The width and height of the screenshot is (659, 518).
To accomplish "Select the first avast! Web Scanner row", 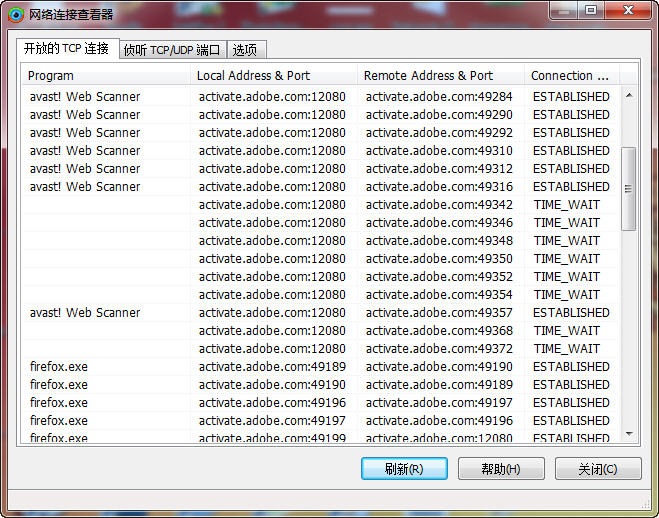I will pos(320,97).
